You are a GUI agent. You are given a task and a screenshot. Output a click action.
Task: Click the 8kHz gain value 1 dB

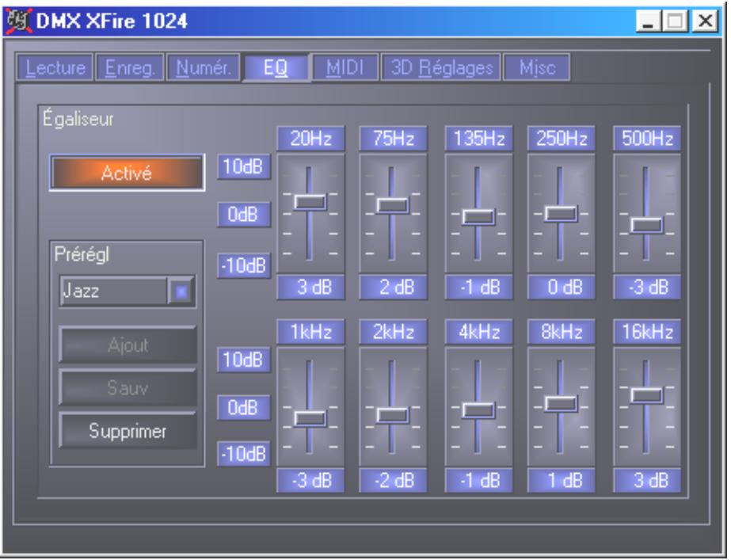(562, 480)
